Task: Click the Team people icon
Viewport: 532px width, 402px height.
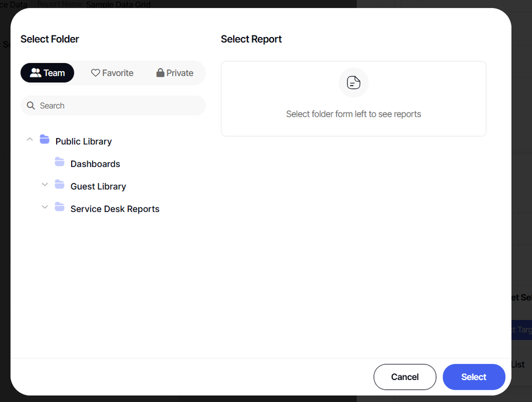Action: click(x=35, y=72)
